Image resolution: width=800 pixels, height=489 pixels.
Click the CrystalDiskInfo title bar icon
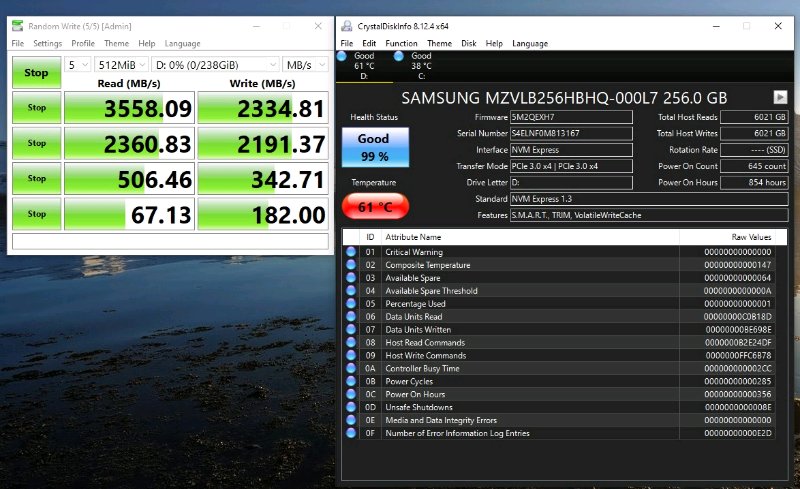pos(345,26)
